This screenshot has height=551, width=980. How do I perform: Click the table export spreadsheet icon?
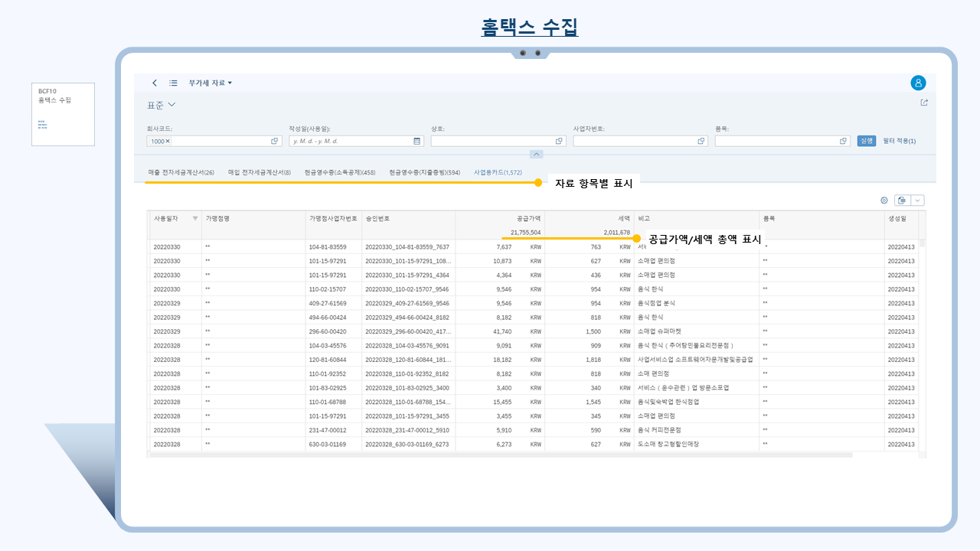pyautogui.click(x=902, y=200)
